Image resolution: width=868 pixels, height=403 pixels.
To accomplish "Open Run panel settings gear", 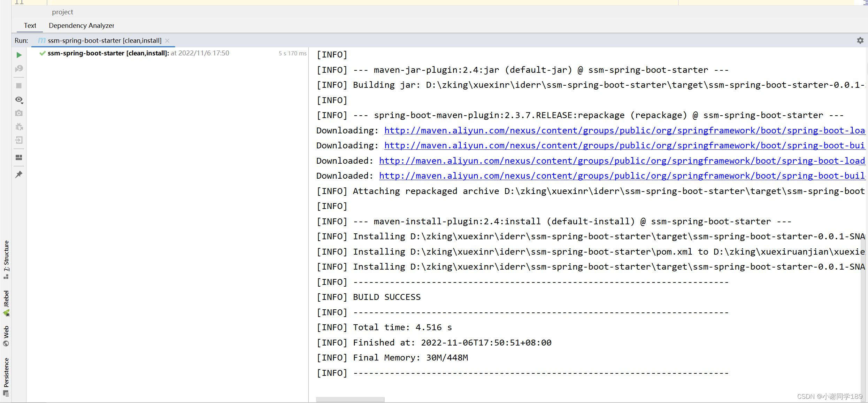I will click(x=860, y=40).
